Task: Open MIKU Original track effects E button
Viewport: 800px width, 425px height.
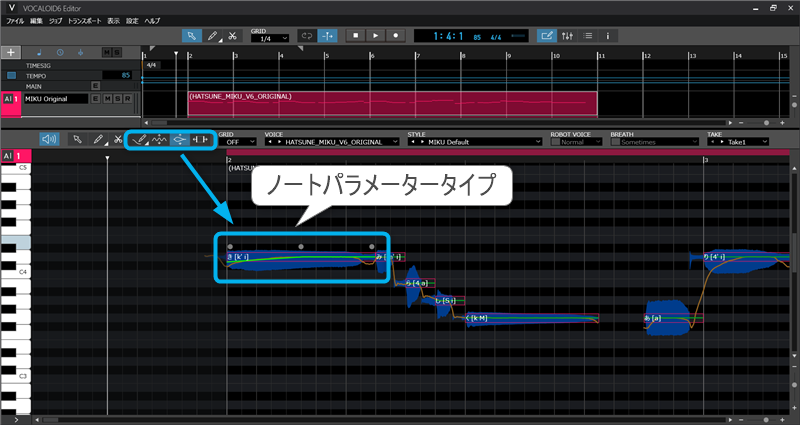Action: (x=95, y=98)
